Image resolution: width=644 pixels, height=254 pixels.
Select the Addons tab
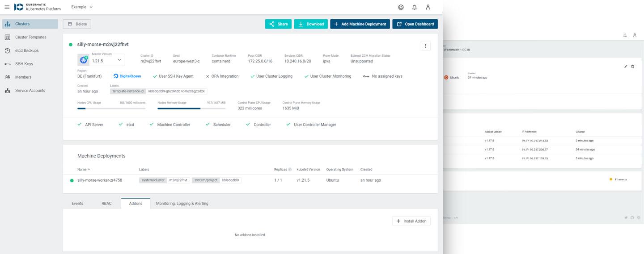(x=136, y=204)
